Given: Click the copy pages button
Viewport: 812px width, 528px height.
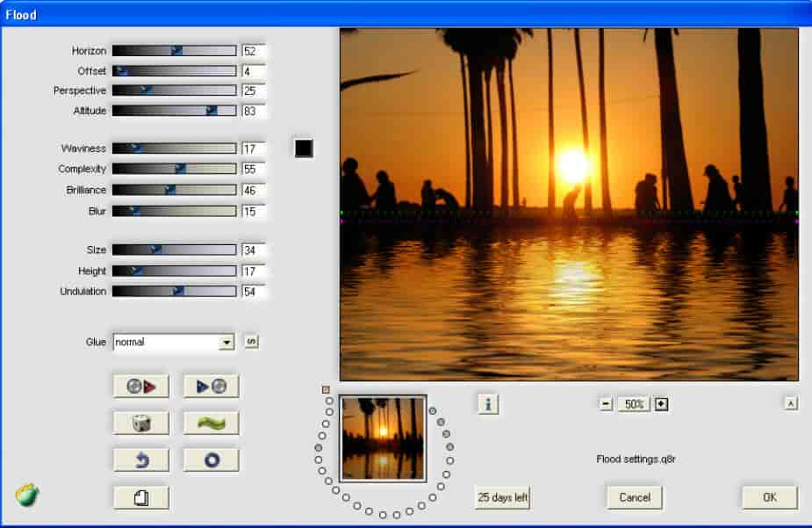Looking at the screenshot, I should (140, 497).
